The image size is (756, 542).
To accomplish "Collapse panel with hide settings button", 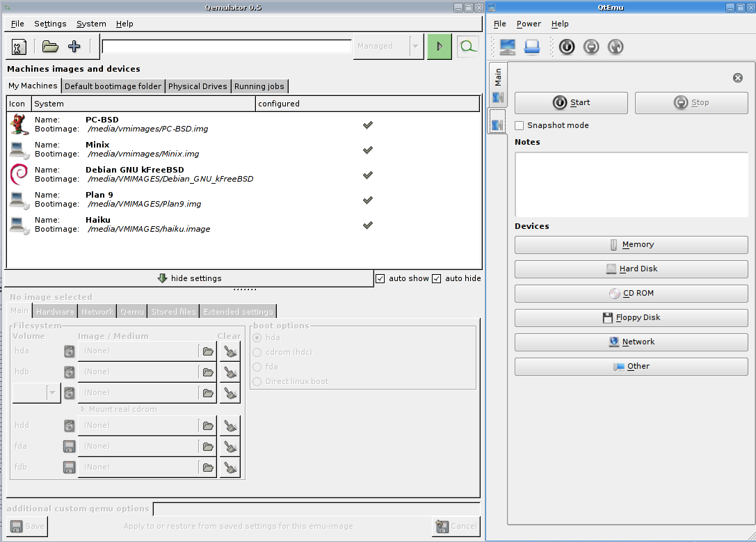I will coord(189,278).
